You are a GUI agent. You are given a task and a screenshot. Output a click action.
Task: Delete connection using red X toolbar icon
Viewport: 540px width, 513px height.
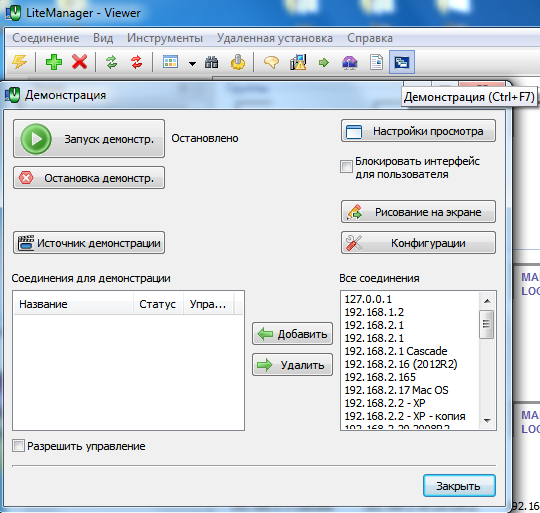pyautogui.click(x=80, y=62)
